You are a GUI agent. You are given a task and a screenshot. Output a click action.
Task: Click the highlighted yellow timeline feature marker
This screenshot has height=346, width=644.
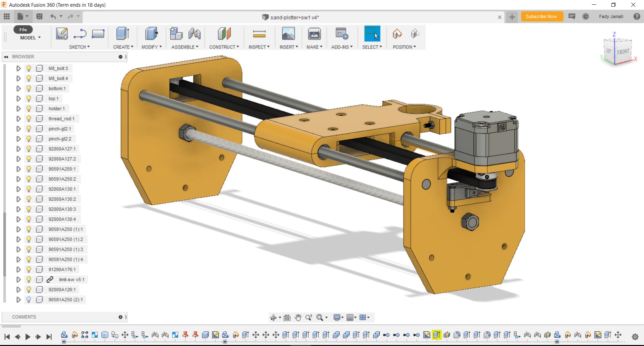click(x=436, y=335)
